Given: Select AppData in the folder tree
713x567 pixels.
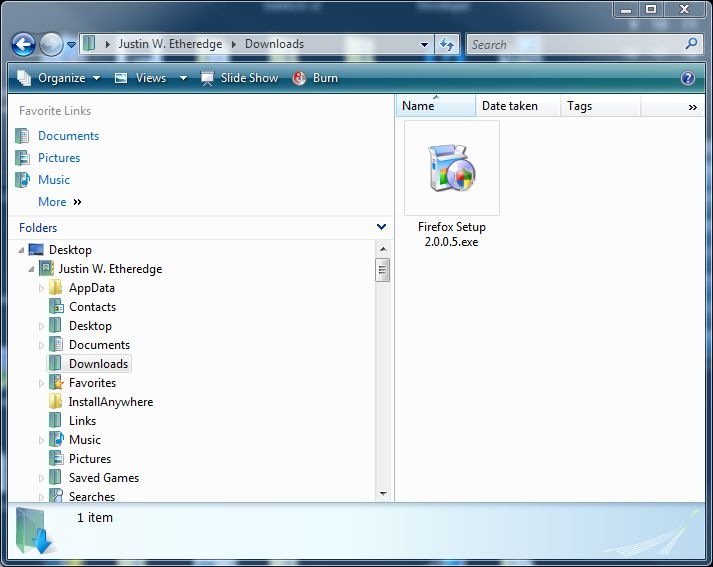Looking at the screenshot, I should click(92, 288).
